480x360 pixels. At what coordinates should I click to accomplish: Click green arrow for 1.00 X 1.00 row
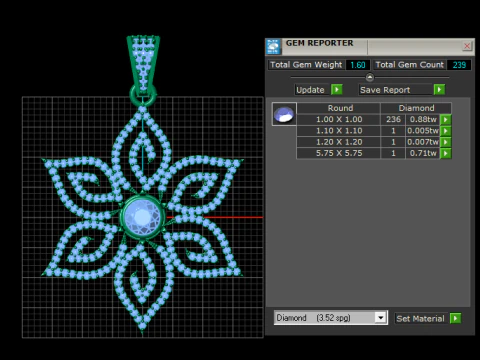pyautogui.click(x=446, y=119)
